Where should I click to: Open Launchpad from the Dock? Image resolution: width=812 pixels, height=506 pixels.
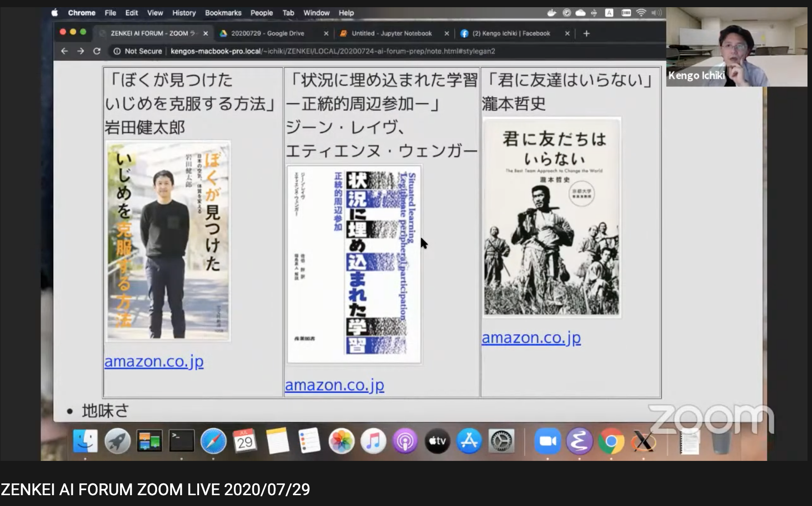pyautogui.click(x=117, y=441)
